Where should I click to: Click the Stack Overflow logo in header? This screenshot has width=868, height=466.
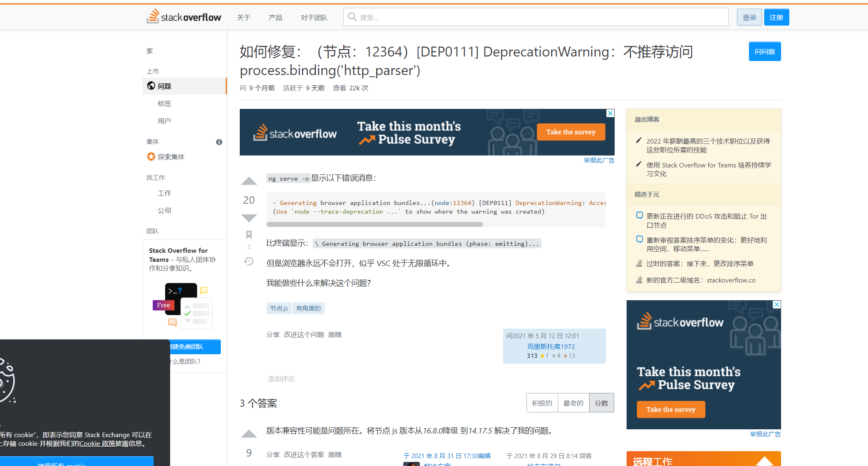[x=184, y=17]
